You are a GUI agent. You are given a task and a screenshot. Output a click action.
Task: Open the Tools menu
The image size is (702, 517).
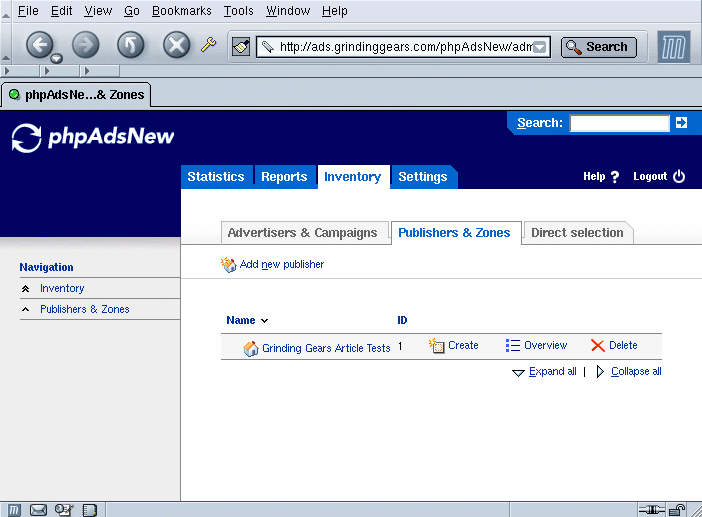click(x=239, y=11)
